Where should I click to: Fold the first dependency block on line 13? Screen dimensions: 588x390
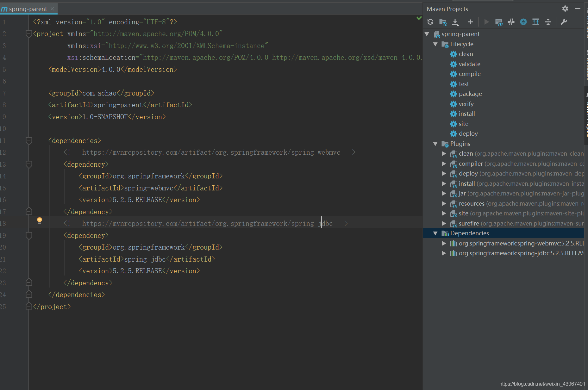pyautogui.click(x=29, y=164)
